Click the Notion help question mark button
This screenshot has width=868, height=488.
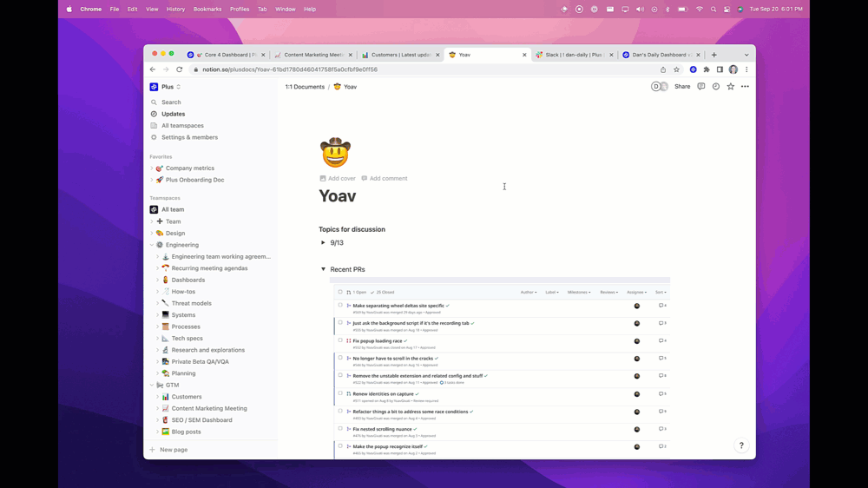(x=741, y=445)
